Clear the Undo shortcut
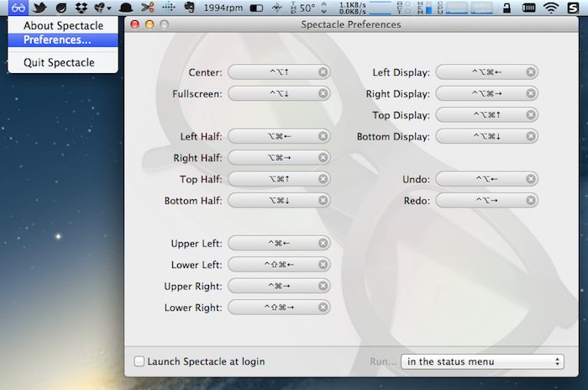Viewport: 588px width, 390px height. pyautogui.click(x=531, y=179)
